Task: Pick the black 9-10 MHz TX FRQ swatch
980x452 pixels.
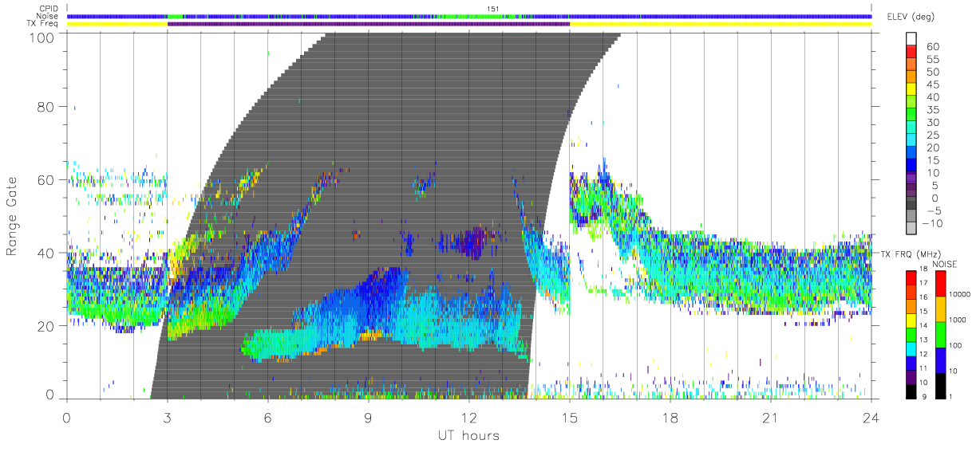Action: click(x=911, y=391)
